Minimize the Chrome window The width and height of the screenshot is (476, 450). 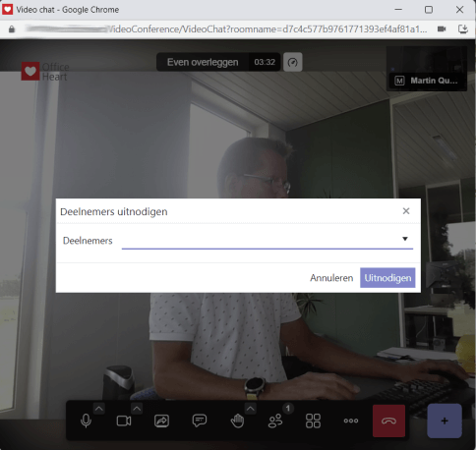(398, 10)
